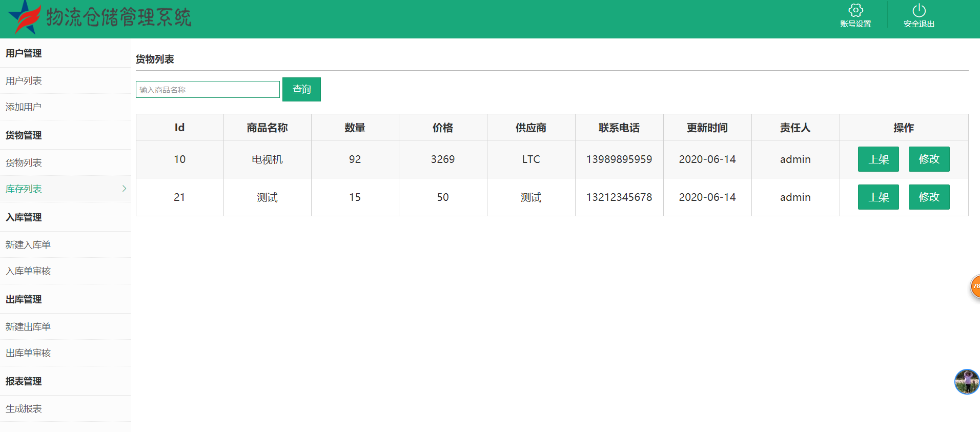The width and height of the screenshot is (980, 432).
Task: Select phone number 13989895959
Action: pos(619,159)
